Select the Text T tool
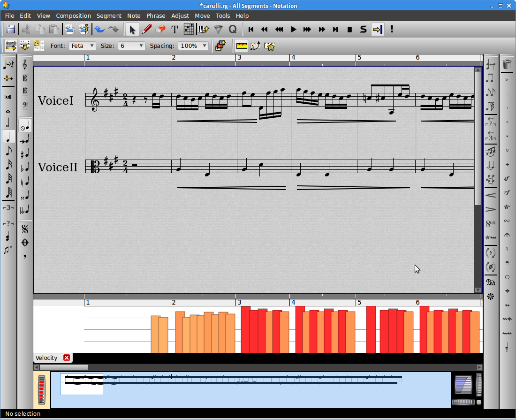 click(x=175, y=29)
